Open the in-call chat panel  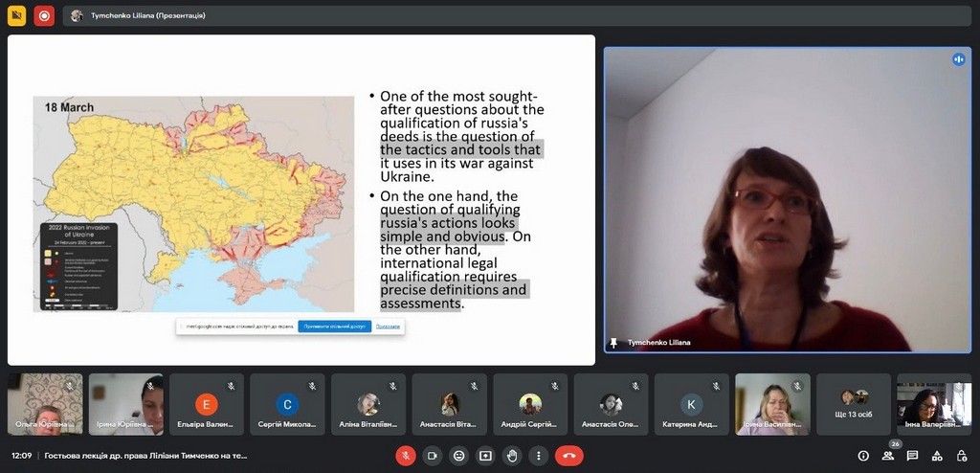tap(913, 456)
